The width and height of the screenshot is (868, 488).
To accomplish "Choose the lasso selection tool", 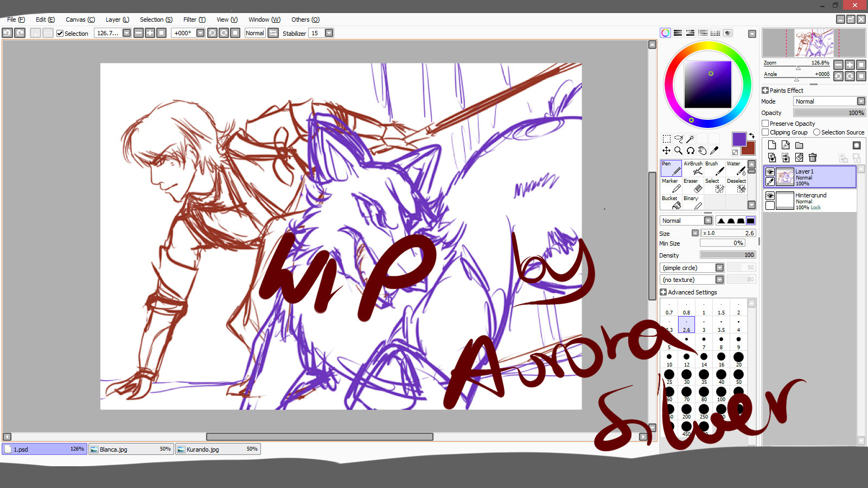I will 679,139.
